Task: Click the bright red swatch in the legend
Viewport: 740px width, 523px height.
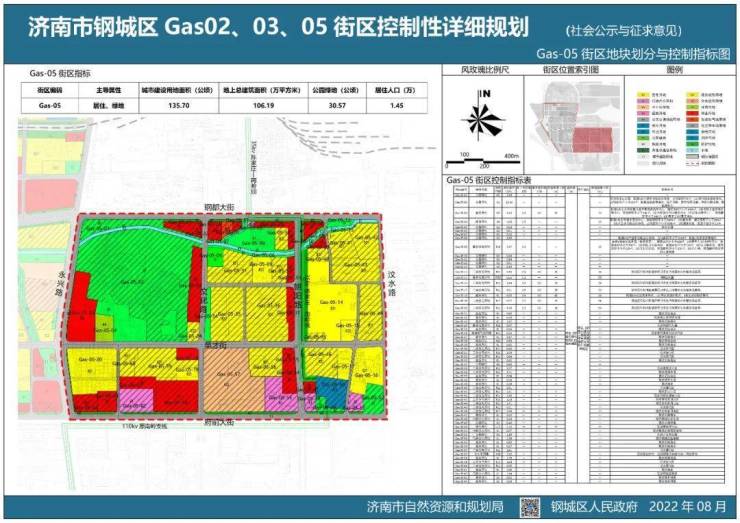Action: pyautogui.click(x=692, y=113)
